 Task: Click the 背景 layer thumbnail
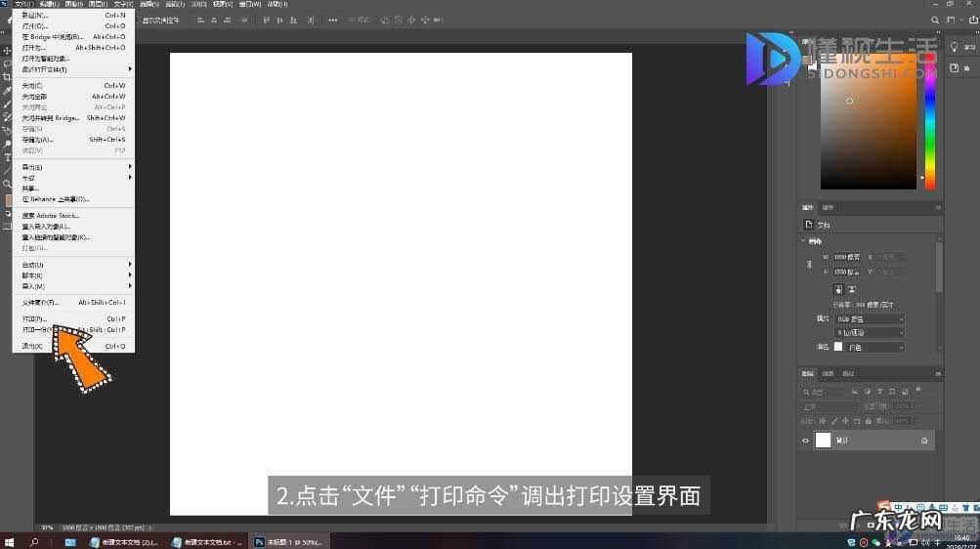coord(823,441)
